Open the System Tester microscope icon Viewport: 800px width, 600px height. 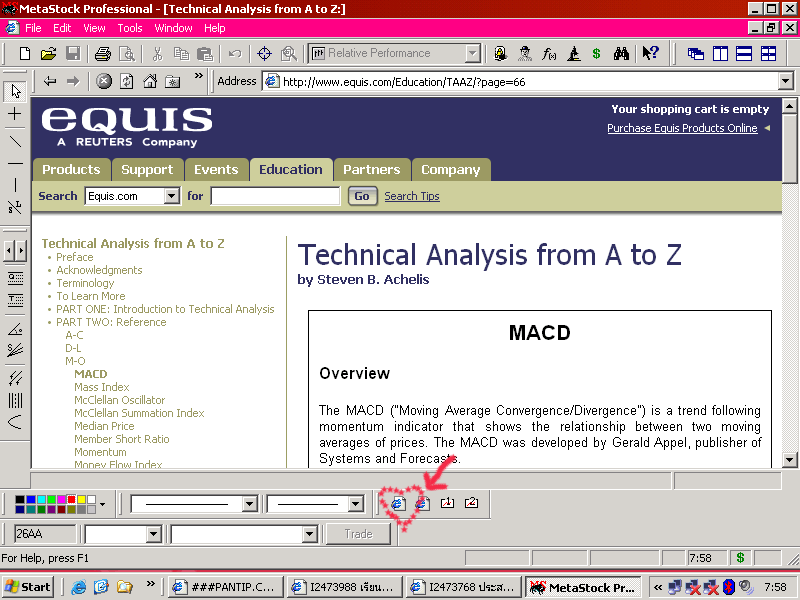[x=573, y=54]
